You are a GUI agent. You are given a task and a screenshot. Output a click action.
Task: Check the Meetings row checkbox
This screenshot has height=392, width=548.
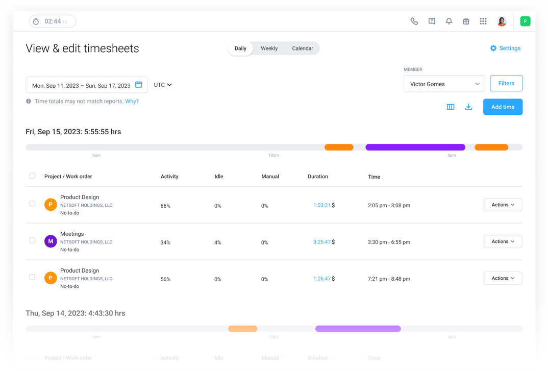[x=32, y=240]
